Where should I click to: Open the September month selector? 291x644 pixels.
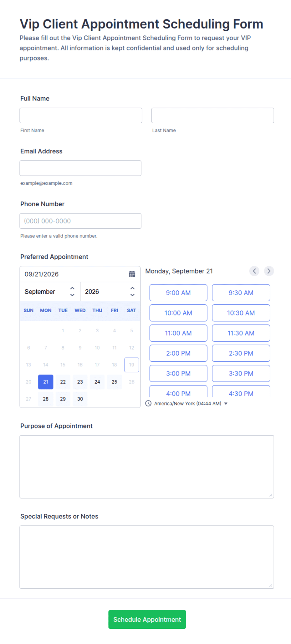point(50,292)
